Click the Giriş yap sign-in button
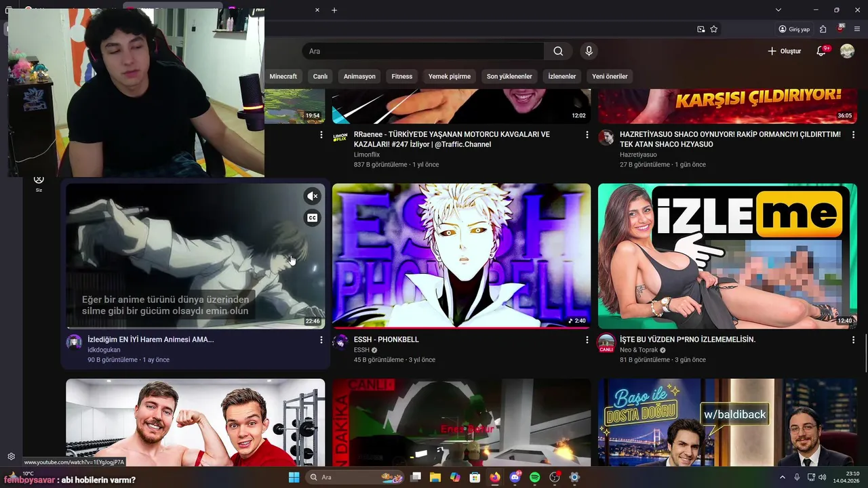 794,29
